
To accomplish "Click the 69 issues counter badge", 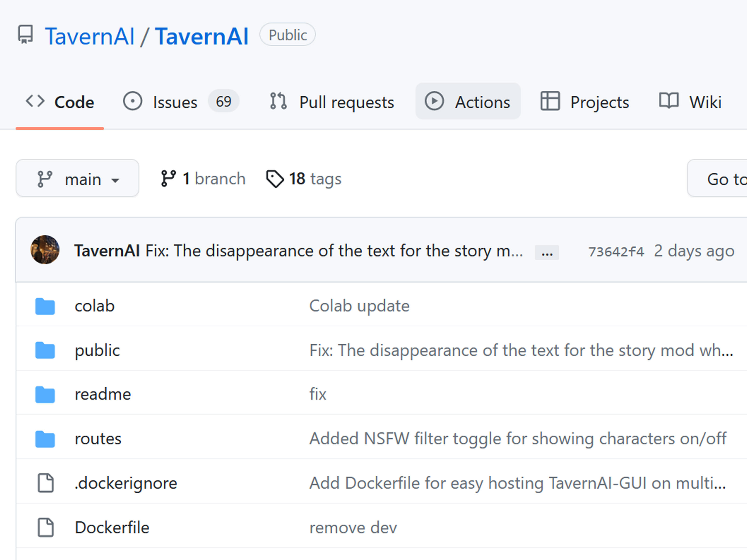I will [223, 101].
